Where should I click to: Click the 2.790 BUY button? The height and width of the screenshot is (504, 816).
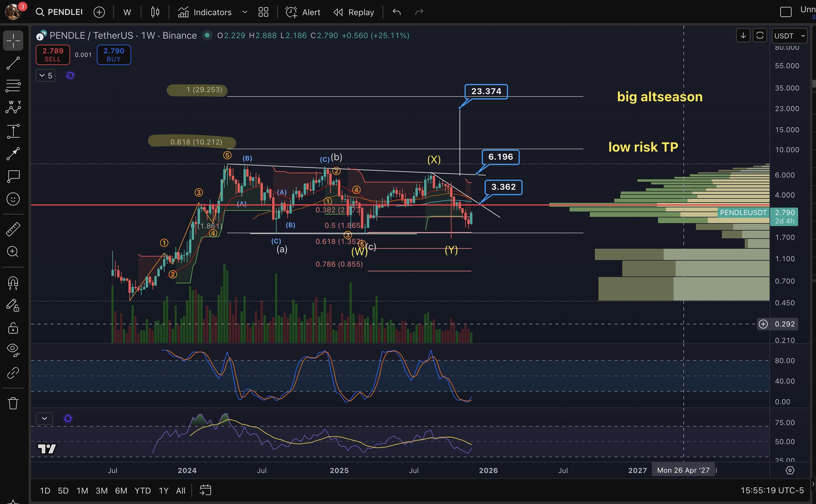(114, 55)
